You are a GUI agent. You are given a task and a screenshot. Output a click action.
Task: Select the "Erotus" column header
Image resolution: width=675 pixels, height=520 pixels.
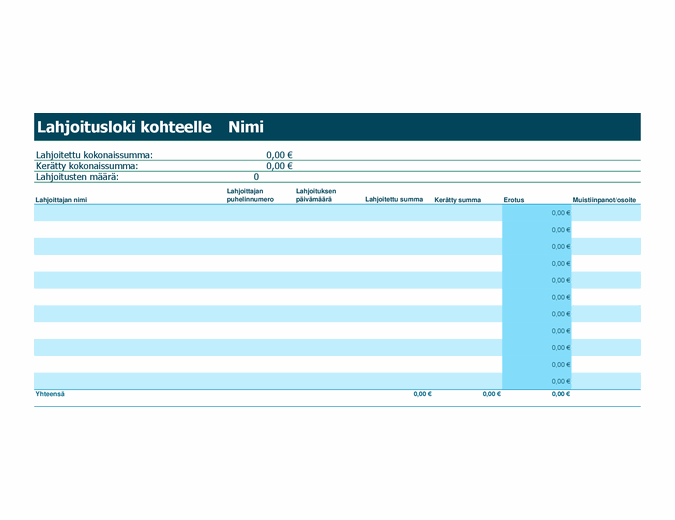click(513, 200)
